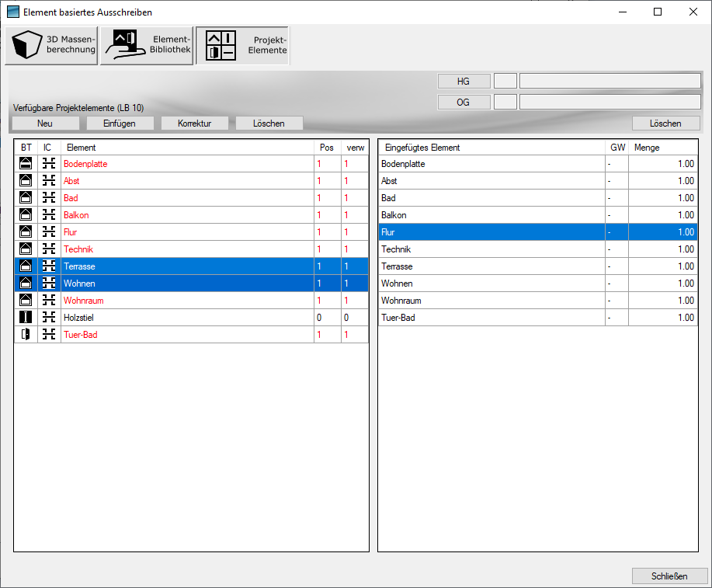Click the Eingefügtes Element column header
The height and width of the screenshot is (588, 712).
[x=491, y=148]
